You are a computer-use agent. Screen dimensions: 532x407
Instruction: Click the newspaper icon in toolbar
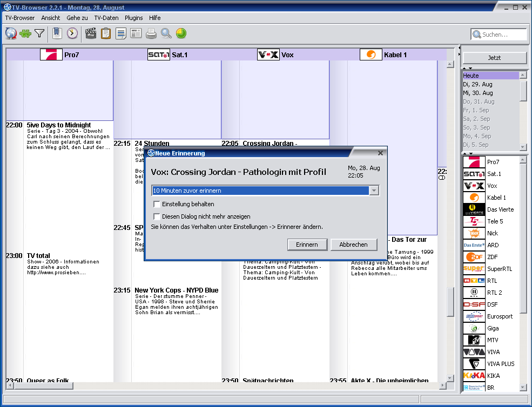[x=136, y=33]
